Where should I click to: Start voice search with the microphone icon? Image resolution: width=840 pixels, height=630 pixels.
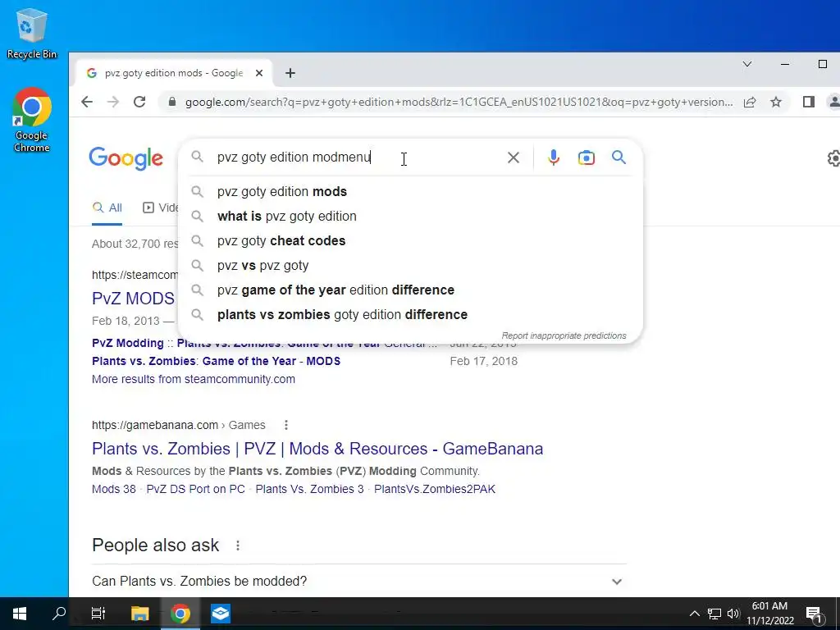[x=554, y=157]
